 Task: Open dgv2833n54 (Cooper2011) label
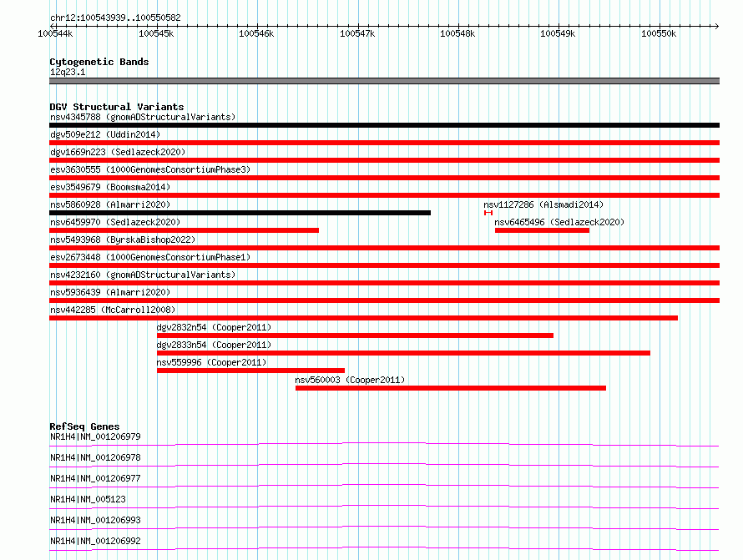click(x=214, y=345)
